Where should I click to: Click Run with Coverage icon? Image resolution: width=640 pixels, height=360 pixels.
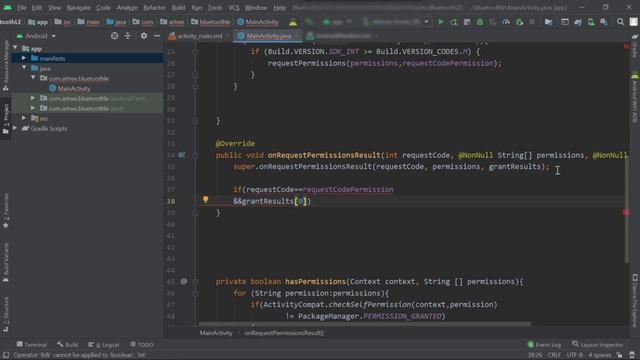(493, 22)
